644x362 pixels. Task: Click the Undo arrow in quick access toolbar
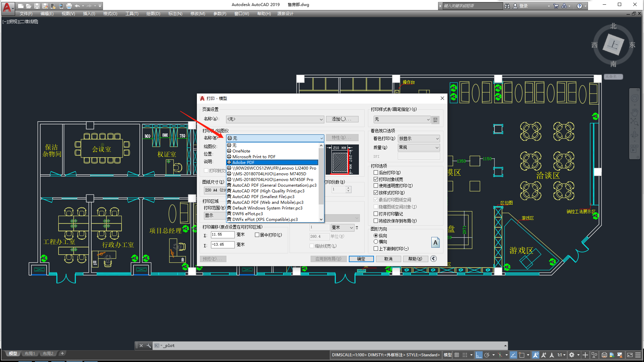(x=77, y=6)
